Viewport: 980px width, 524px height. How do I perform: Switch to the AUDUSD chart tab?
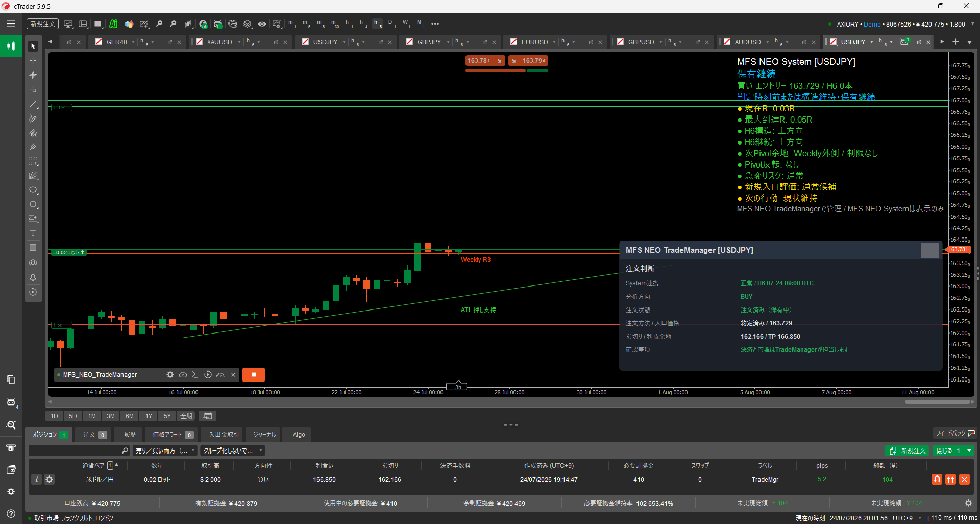[x=747, y=42]
